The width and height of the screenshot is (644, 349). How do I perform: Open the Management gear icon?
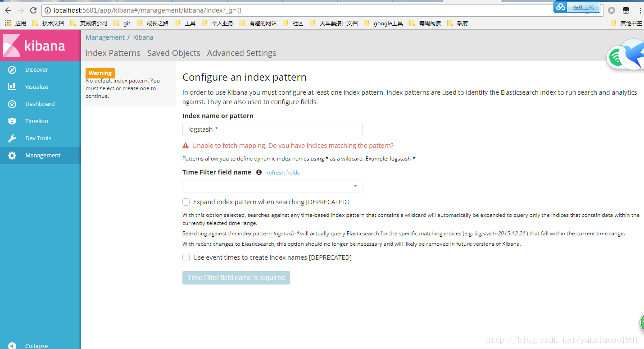coord(12,155)
